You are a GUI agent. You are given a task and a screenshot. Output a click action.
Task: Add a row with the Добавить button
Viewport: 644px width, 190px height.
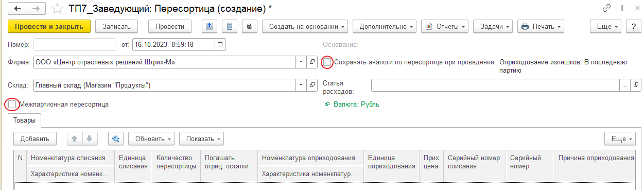(34, 139)
